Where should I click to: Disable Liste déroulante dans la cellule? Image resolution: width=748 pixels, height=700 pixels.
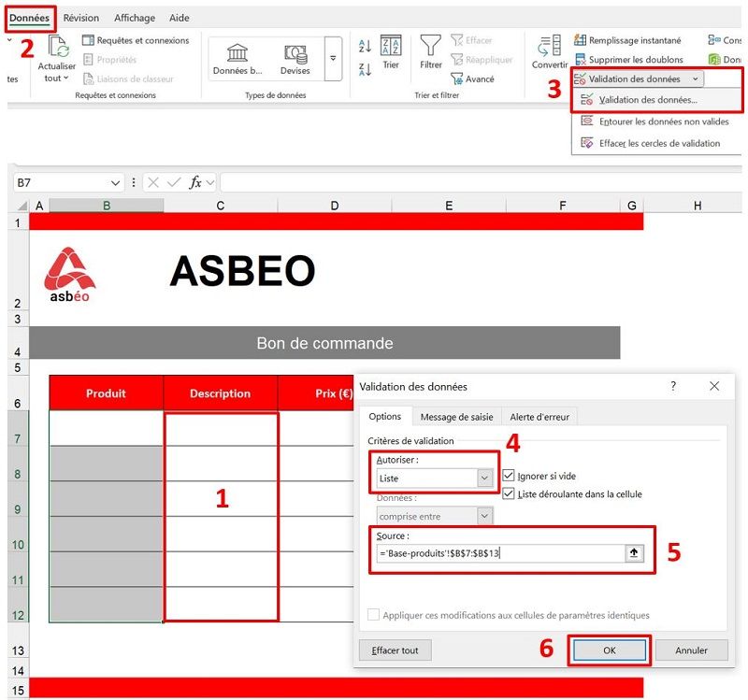click(508, 493)
